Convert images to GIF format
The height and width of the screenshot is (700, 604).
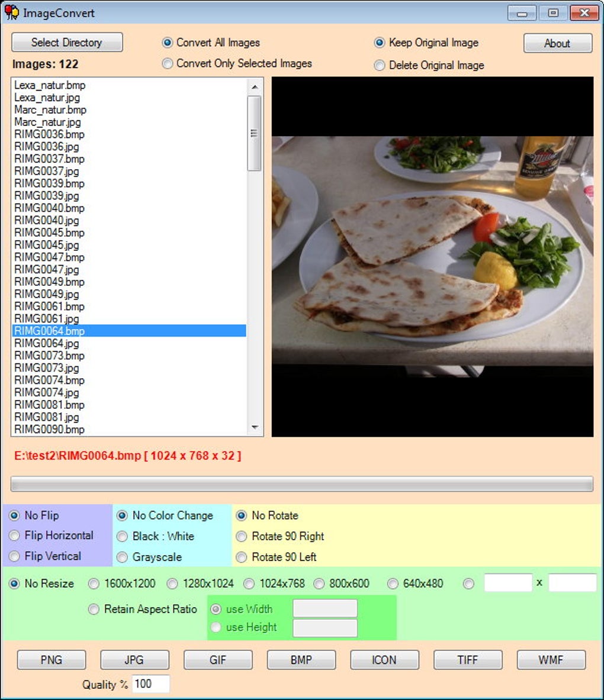point(218,659)
